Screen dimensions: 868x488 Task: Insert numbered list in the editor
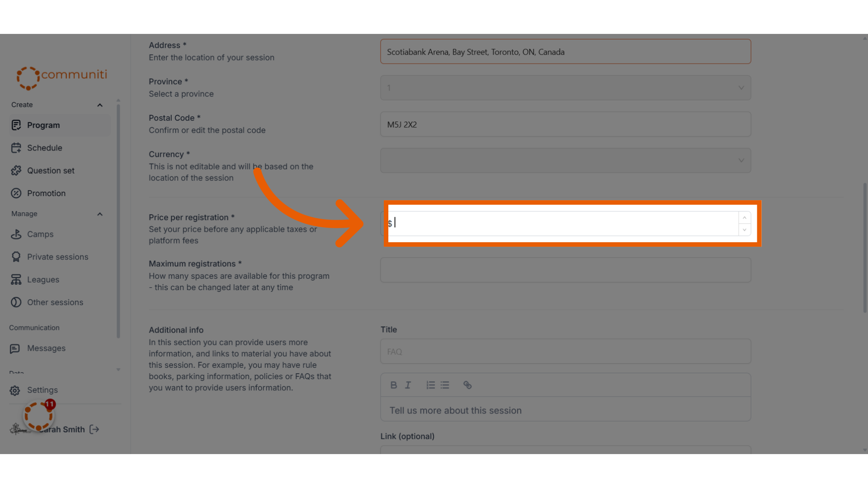pos(430,385)
